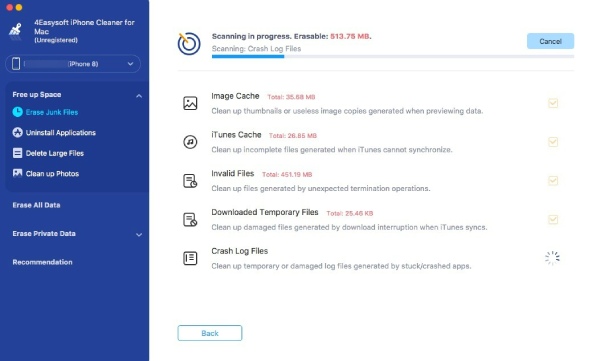Click the Crash Log Files list icon

click(190, 258)
